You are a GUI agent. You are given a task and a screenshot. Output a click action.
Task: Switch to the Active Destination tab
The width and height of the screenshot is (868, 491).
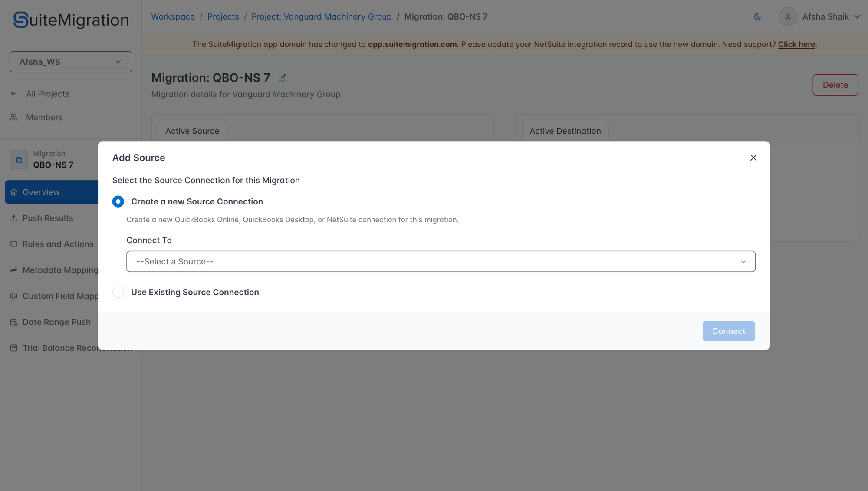tap(565, 131)
